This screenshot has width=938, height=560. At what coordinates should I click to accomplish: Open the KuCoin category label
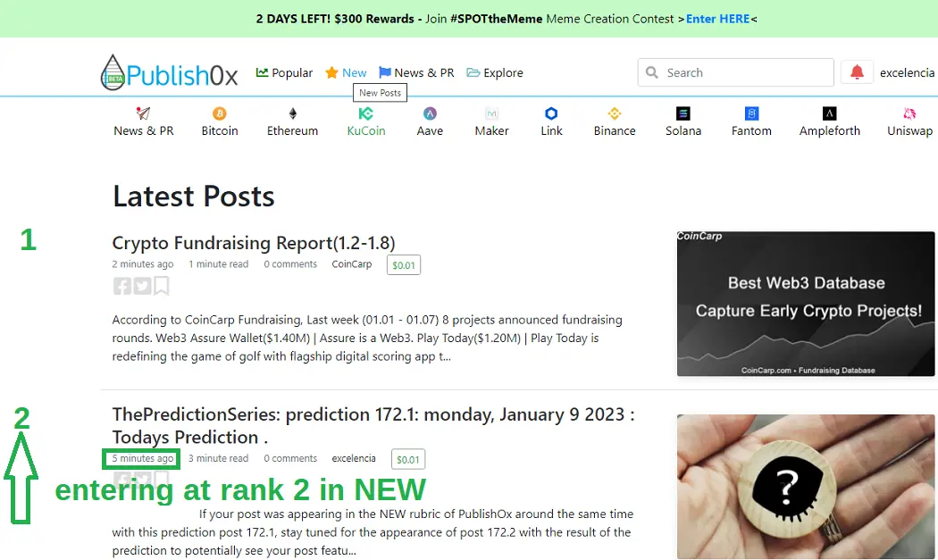coord(366,130)
